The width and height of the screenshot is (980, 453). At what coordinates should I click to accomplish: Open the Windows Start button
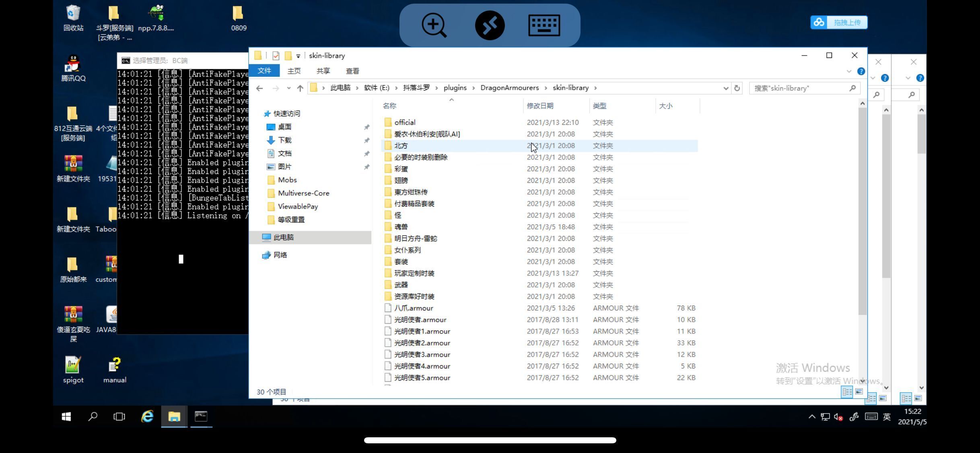(x=66, y=417)
